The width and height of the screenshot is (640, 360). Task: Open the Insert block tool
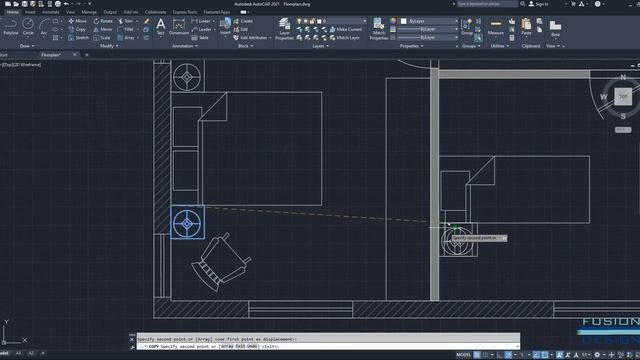[x=225, y=26]
